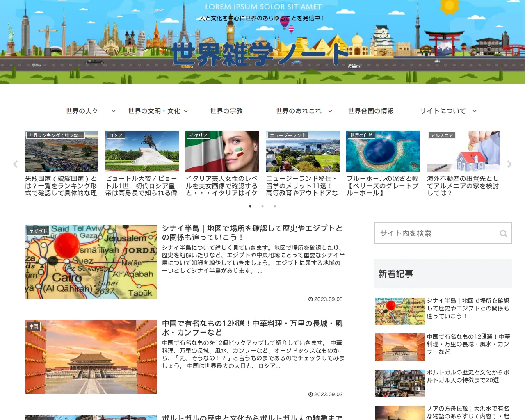The image size is (525, 420).
Task: Open the New Zealand city thumbnail
Action: pyautogui.click(x=303, y=151)
